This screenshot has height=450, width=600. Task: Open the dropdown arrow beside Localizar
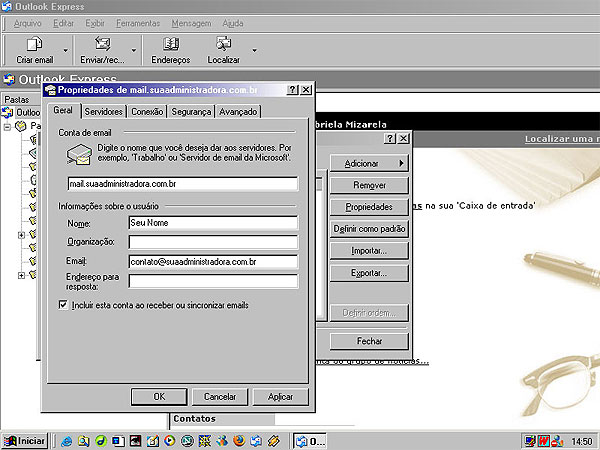[x=254, y=49]
